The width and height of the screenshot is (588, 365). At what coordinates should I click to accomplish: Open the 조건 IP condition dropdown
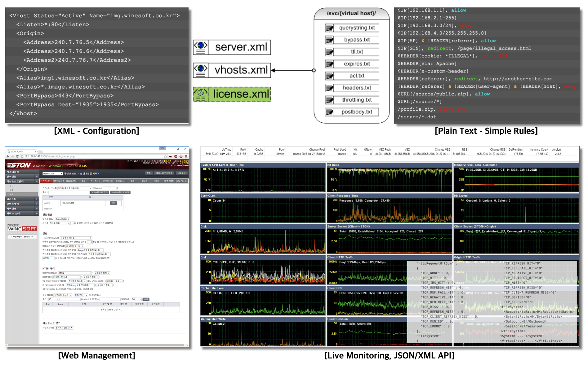(53, 299)
